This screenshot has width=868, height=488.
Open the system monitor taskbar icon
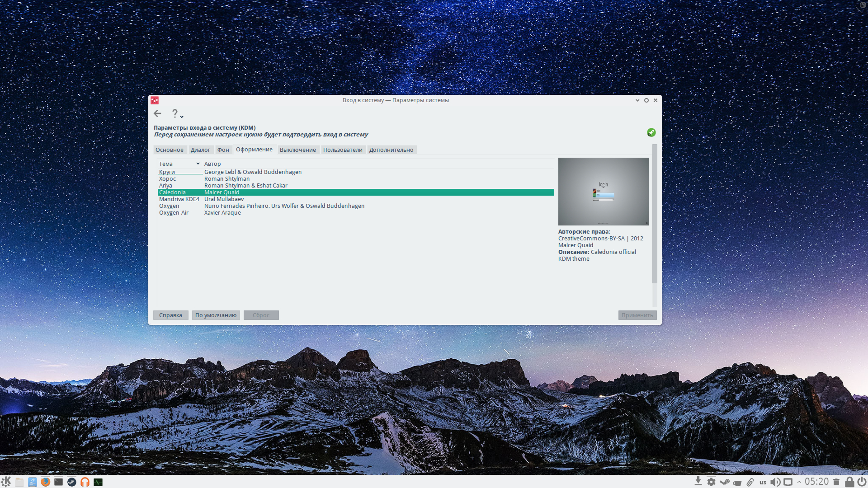(x=98, y=482)
